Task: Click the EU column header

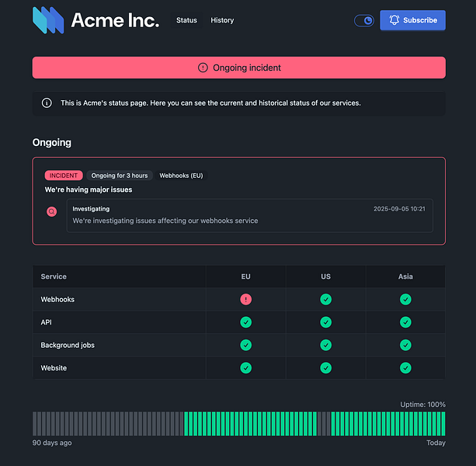Action: pyautogui.click(x=246, y=276)
